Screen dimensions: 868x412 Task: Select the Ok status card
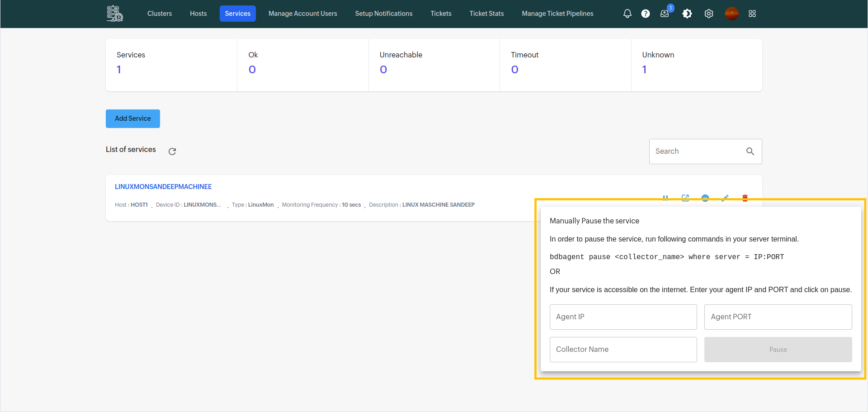(303, 65)
